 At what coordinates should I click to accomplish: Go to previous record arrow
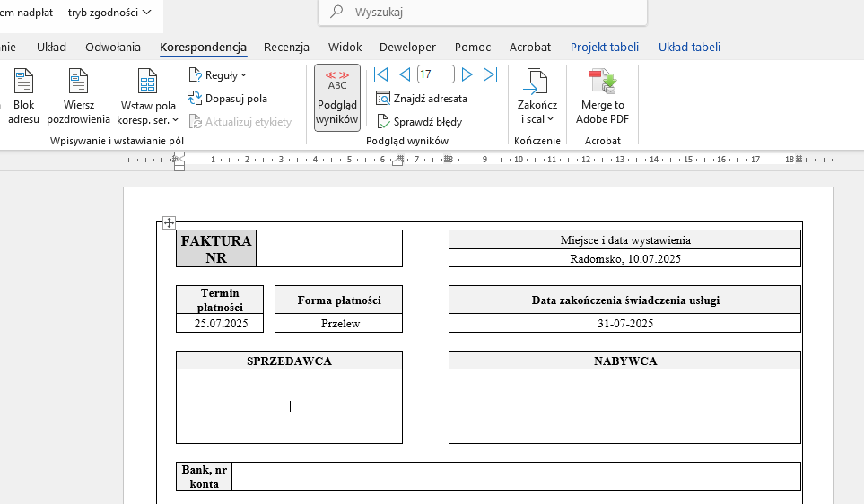(405, 74)
